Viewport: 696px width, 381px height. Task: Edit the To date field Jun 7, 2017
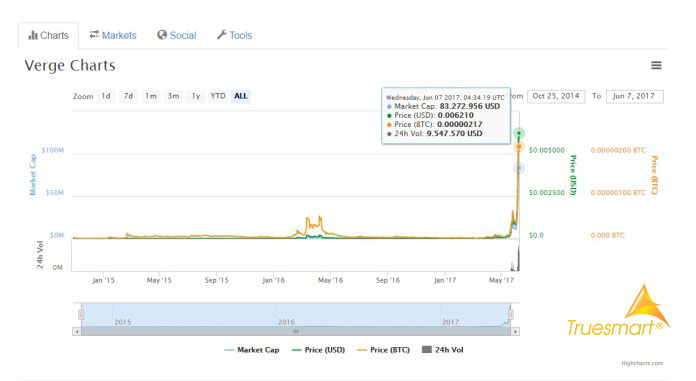tap(634, 96)
